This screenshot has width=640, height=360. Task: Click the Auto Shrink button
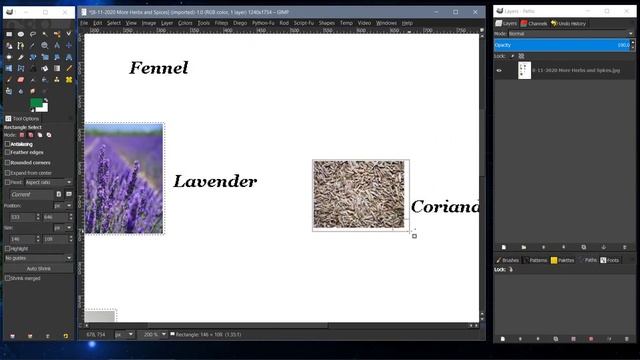click(38, 269)
